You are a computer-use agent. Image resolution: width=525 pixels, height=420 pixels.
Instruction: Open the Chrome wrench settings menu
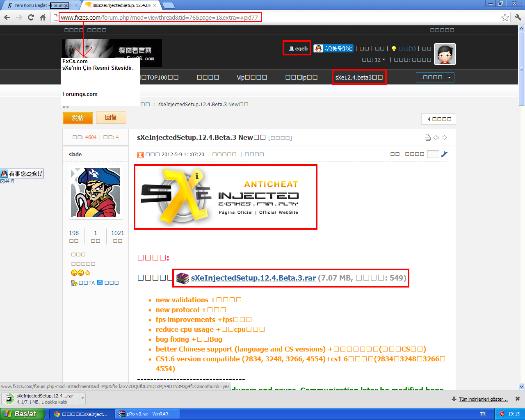click(x=518, y=17)
